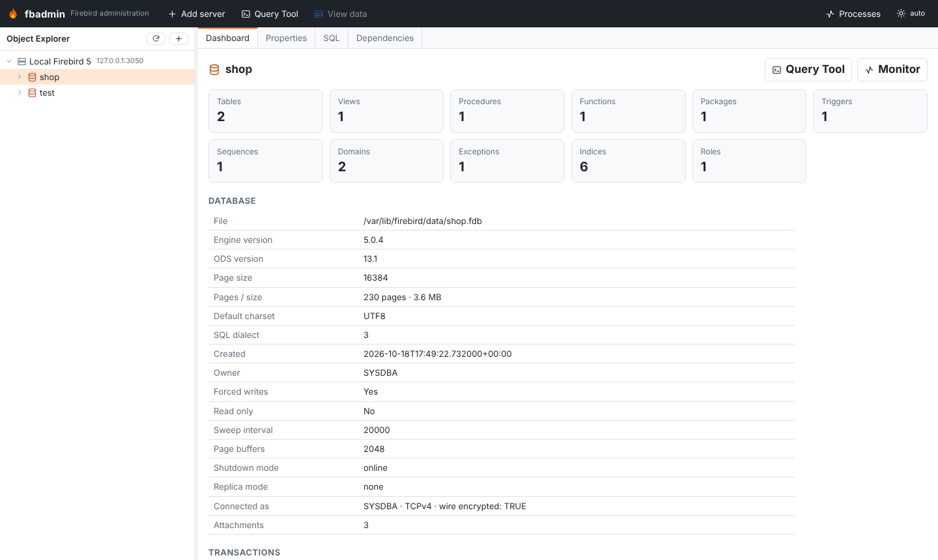Click the Local Firebird 5 server icon
This screenshot has width=938, height=560.
21,61
